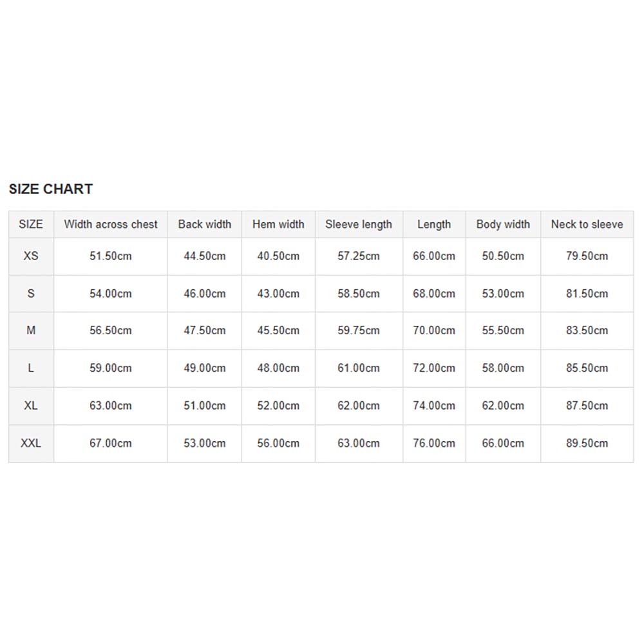Select the 89.50cm neck to sleeve cell
This screenshot has width=644, height=644.
(x=587, y=443)
